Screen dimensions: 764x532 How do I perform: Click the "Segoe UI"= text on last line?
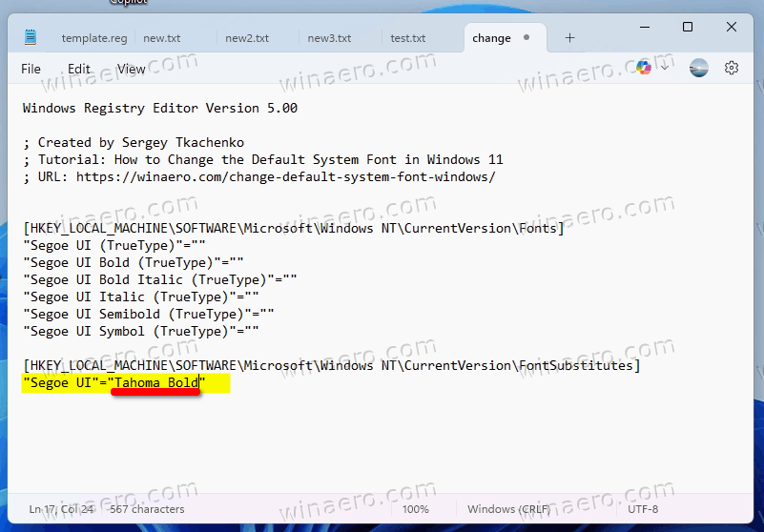point(64,383)
